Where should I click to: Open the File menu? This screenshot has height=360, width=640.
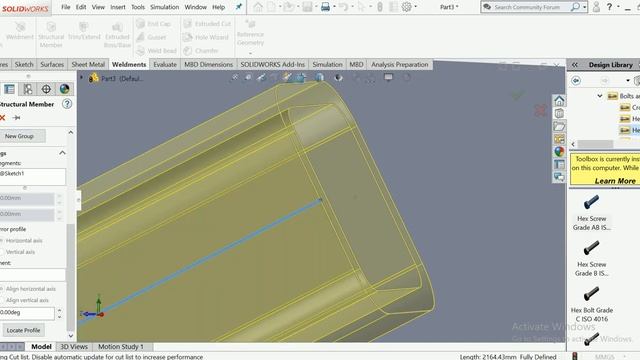(66, 7)
